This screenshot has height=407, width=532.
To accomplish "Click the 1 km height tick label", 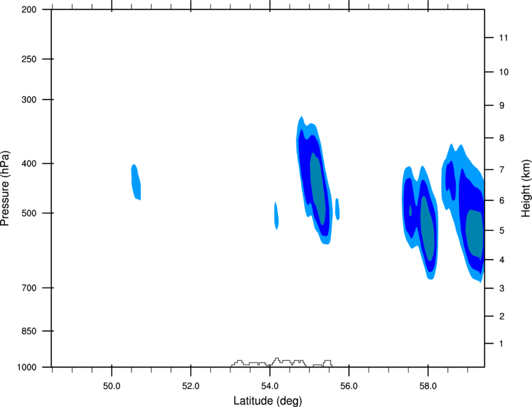I will pyautogui.click(x=500, y=344).
